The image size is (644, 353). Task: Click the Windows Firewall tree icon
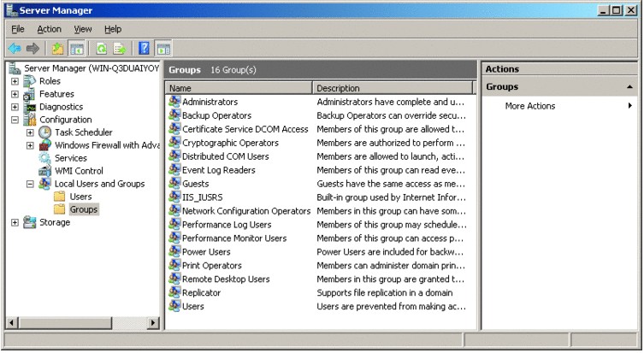pyautogui.click(x=44, y=145)
